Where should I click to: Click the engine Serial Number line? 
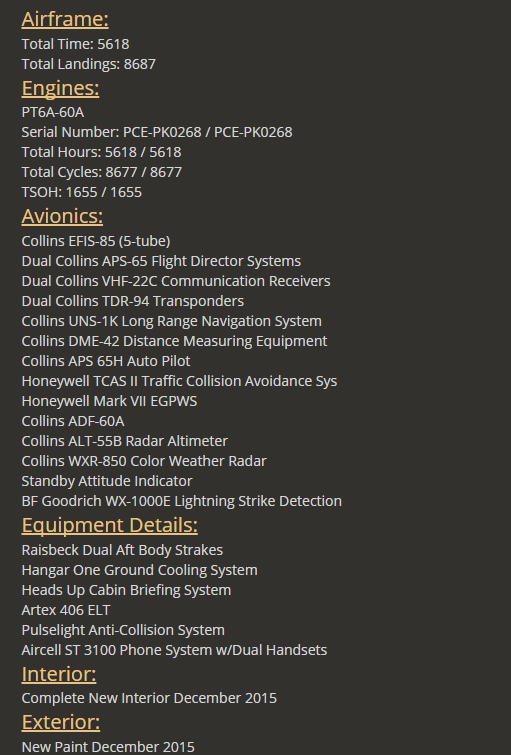coord(157,132)
